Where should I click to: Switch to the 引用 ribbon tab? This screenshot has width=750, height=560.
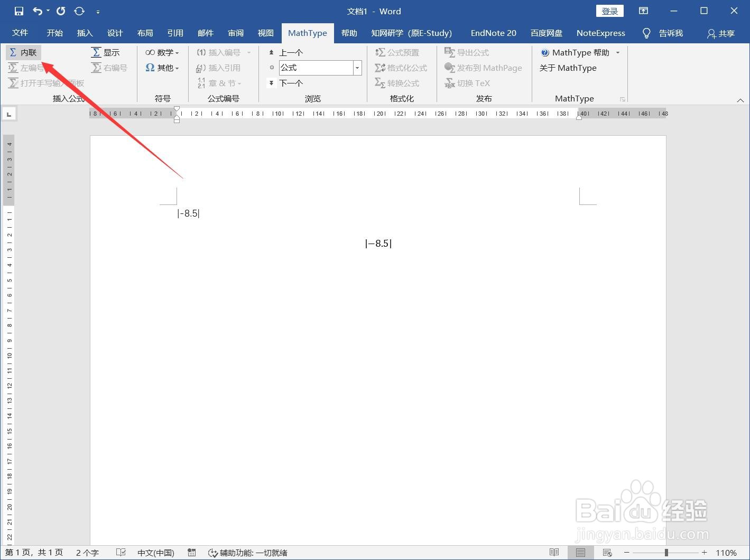[175, 33]
